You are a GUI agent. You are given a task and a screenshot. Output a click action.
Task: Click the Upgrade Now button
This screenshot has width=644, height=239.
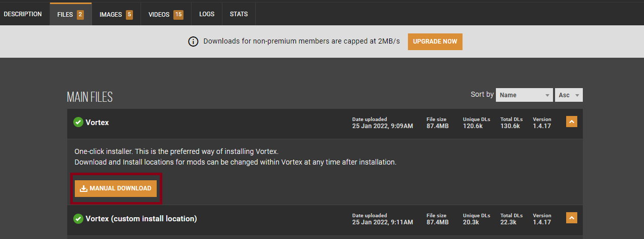pos(435,42)
